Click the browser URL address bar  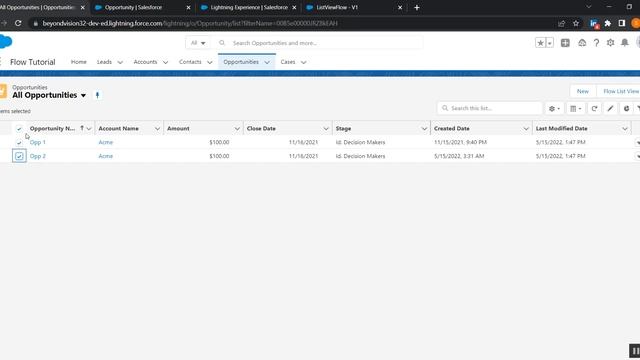(190, 24)
